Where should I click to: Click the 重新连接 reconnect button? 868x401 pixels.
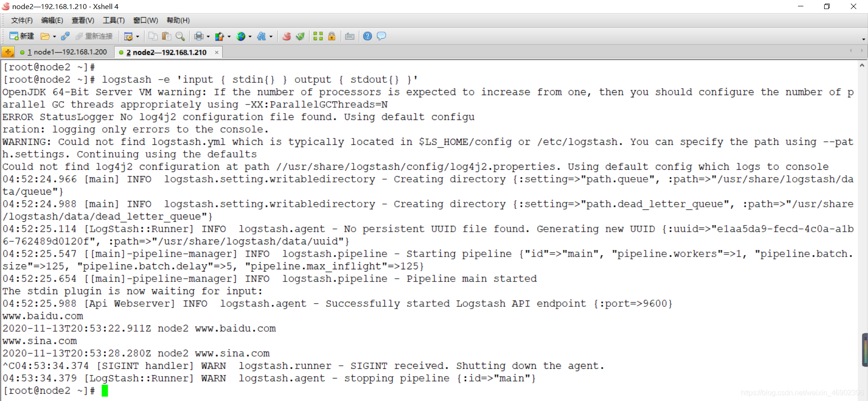point(94,36)
